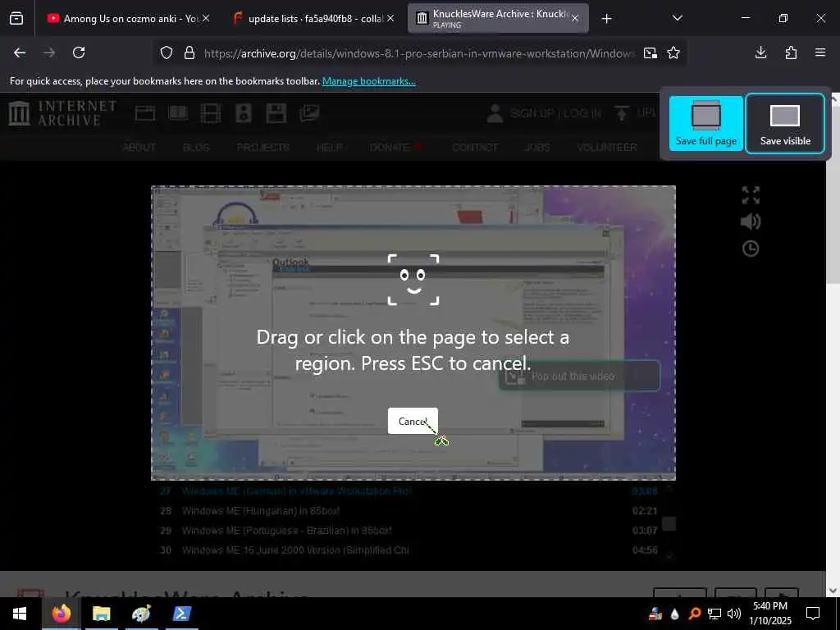Close the KnucklesWare Archive tab
This screenshot has height=630, width=840.
575,19
